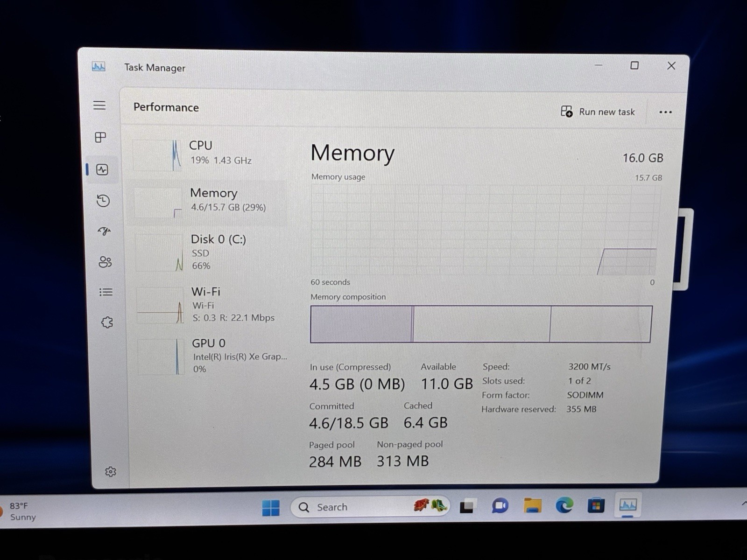
Task: Select the GPU 0 entry
Action: (x=213, y=356)
